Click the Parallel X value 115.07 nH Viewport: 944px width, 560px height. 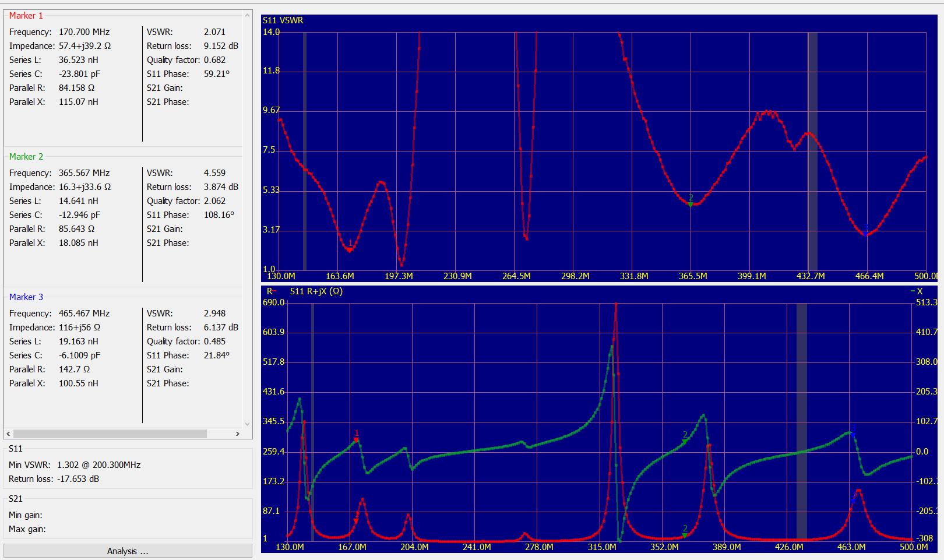click(x=78, y=102)
